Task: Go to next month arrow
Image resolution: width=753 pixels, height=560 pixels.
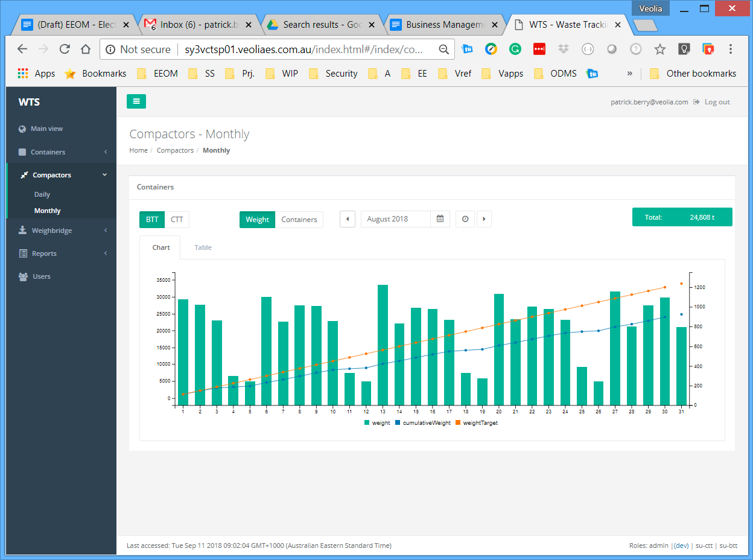Action: [484, 219]
